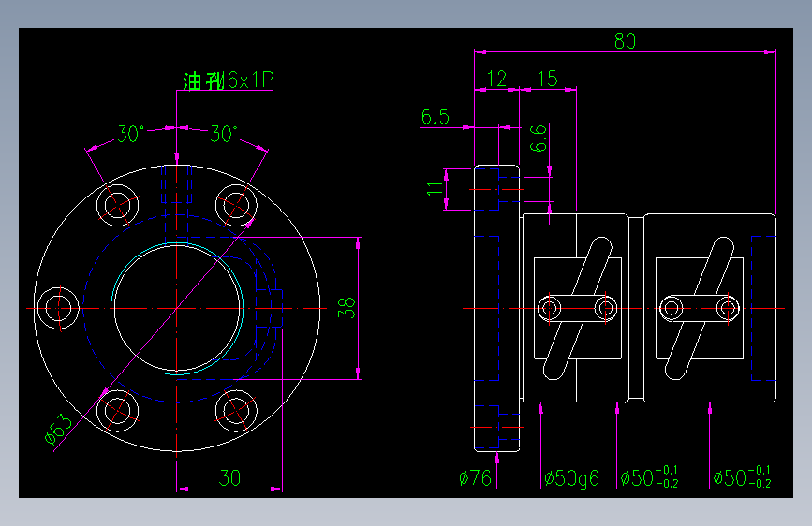
Task: Click the vertical 6.6 dimension text
Action: coord(538,139)
